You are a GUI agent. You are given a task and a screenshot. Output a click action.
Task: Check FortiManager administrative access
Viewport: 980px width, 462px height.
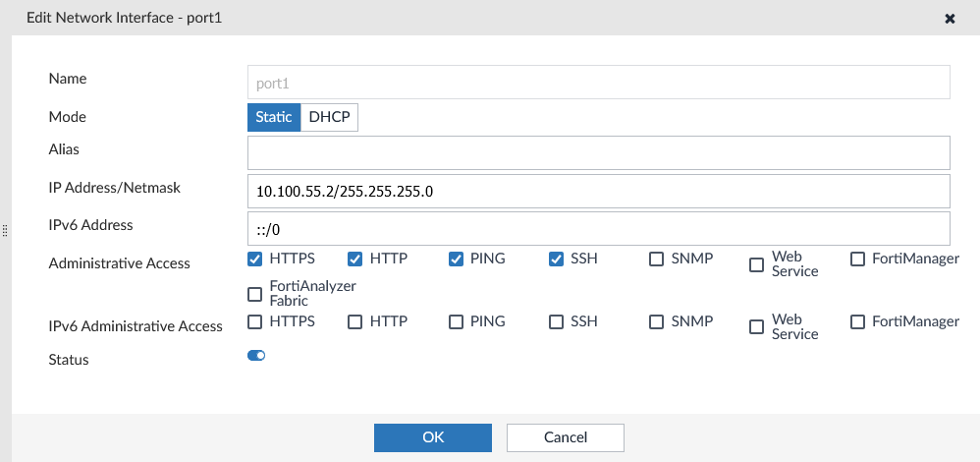(x=856, y=260)
